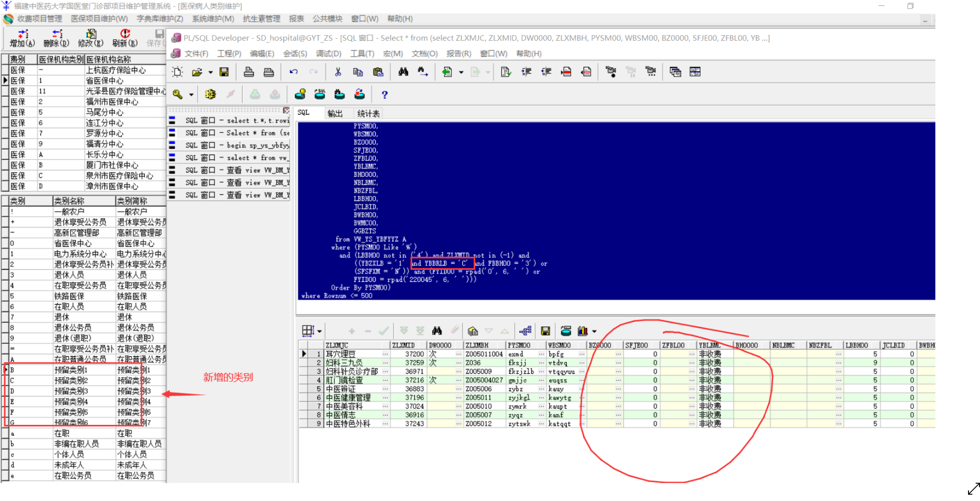This screenshot has height=501, width=980.
Task: Click the blue question mark help icon
Action: (384, 95)
